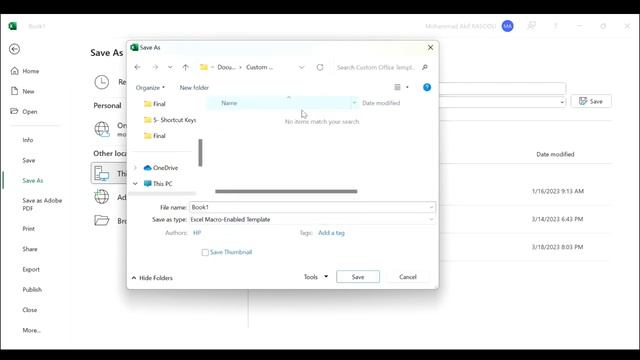This screenshot has height=360, width=640.
Task: Click the New folder button
Action: coord(194,88)
